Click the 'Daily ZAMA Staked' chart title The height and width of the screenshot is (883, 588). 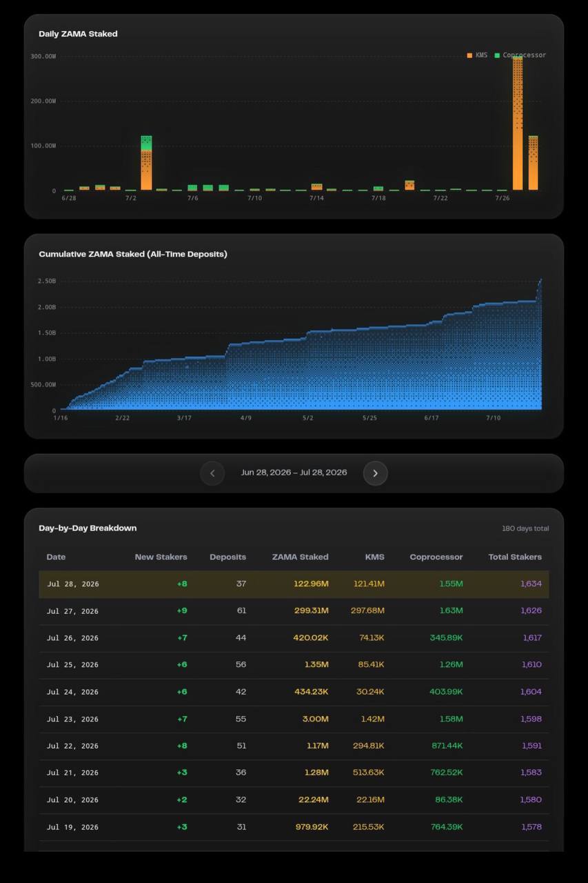[78, 34]
